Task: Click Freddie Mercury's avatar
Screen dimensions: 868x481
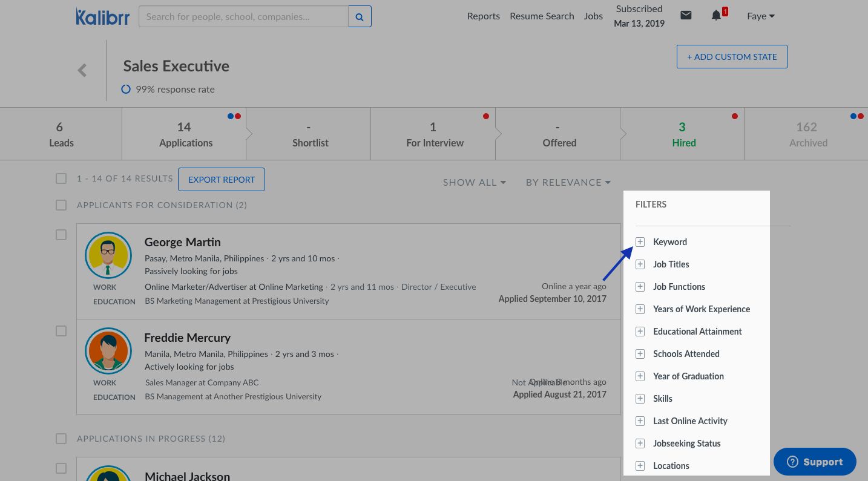Action: coord(108,350)
